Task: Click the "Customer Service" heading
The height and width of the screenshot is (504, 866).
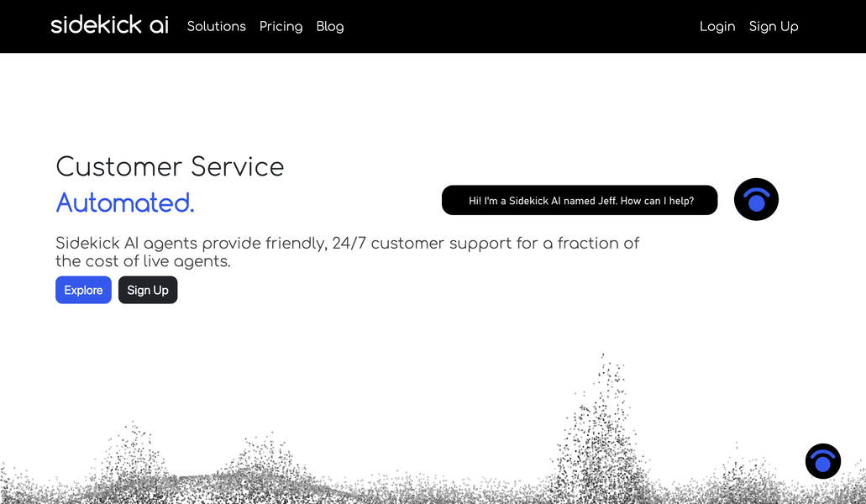Action: click(x=170, y=166)
